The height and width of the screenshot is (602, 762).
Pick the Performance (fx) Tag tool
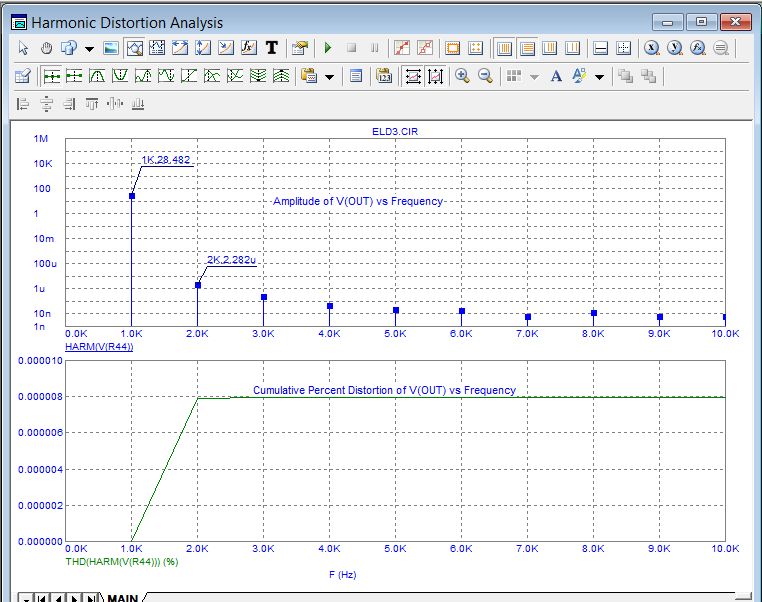click(248, 48)
